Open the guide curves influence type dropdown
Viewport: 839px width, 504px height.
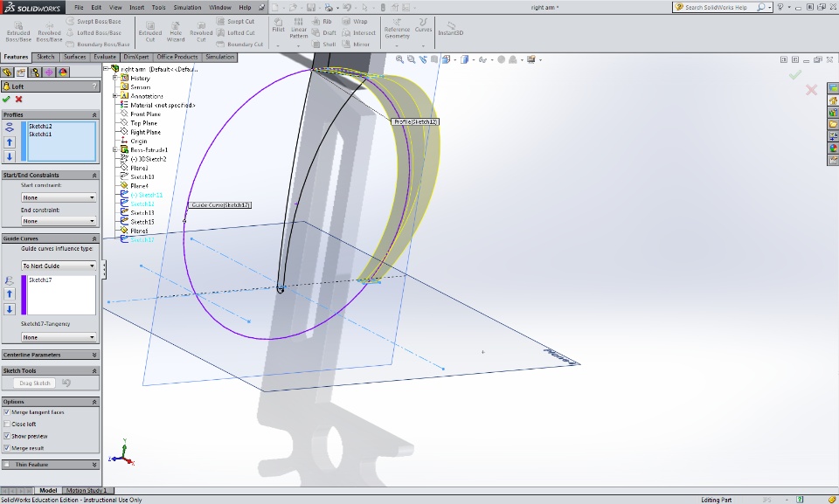[x=59, y=266]
